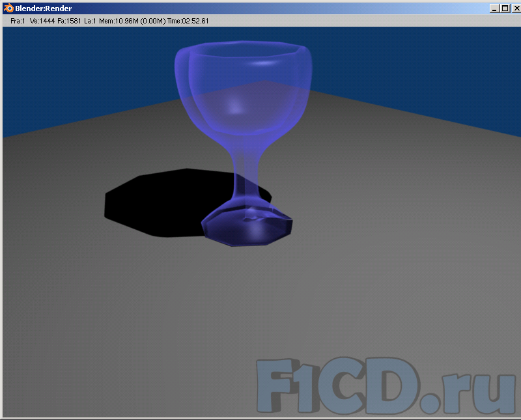Image resolution: width=521 pixels, height=420 pixels.
Task: Close the Blender:Render window
Action: pos(516,8)
